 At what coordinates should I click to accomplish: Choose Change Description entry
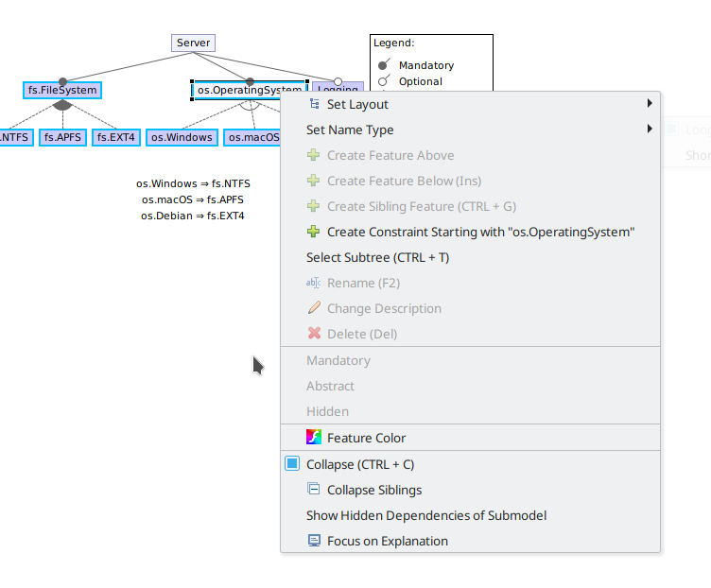pos(470,308)
